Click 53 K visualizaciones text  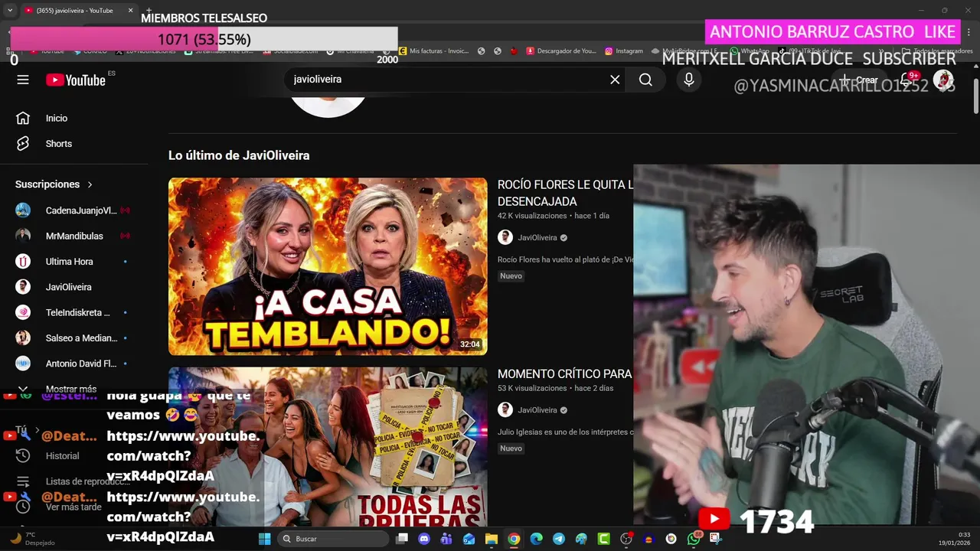531,388
